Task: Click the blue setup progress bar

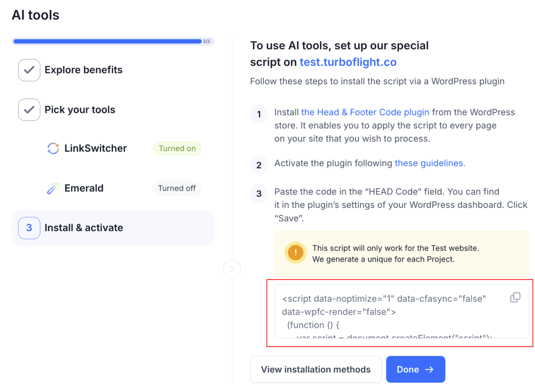Action: [x=107, y=41]
